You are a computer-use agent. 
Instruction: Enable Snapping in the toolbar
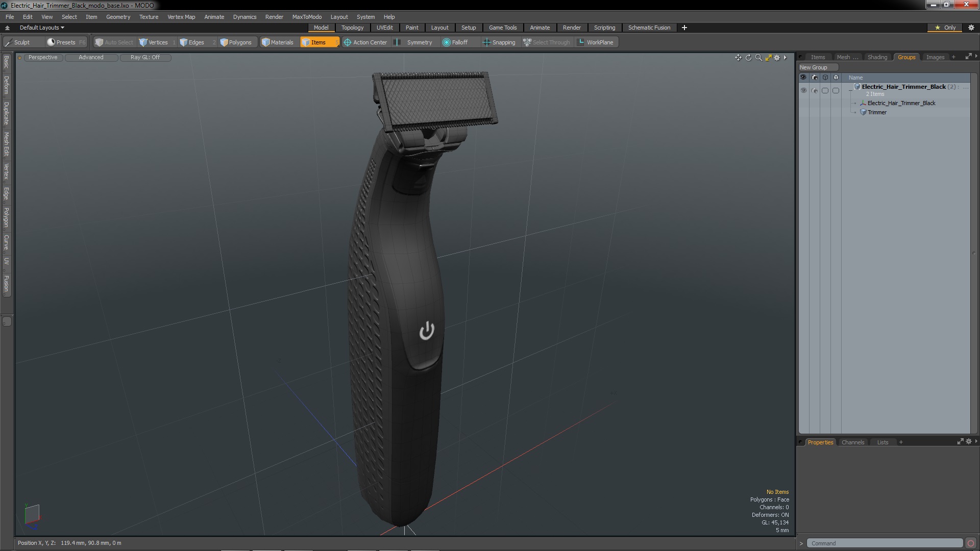click(499, 42)
